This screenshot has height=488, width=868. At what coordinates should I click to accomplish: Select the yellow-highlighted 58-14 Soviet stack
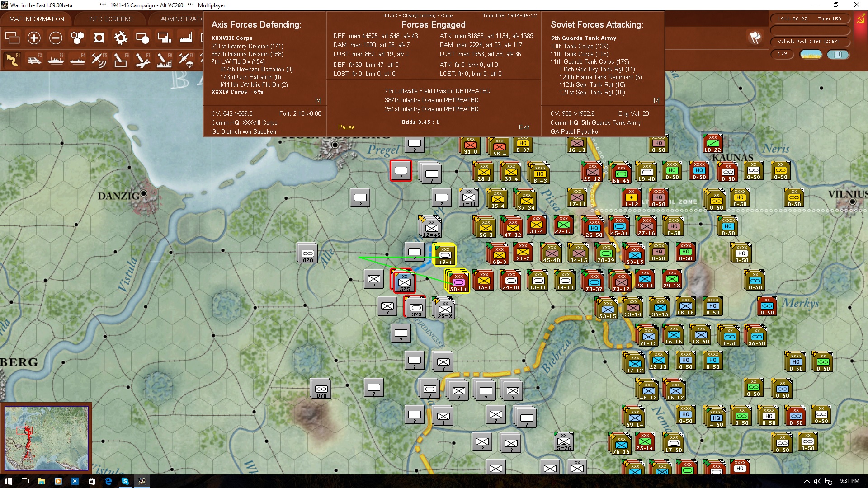pyautogui.click(x=458, y=282)
